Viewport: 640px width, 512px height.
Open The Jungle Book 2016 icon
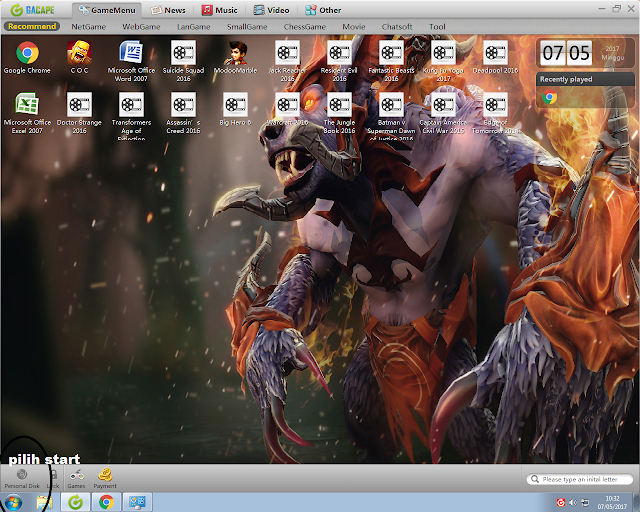[x=339, y=105]
